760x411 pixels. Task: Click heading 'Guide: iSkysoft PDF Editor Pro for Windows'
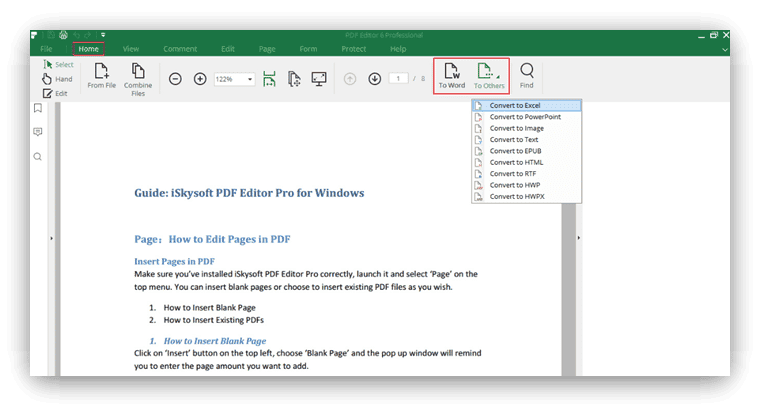coord(249,193)
